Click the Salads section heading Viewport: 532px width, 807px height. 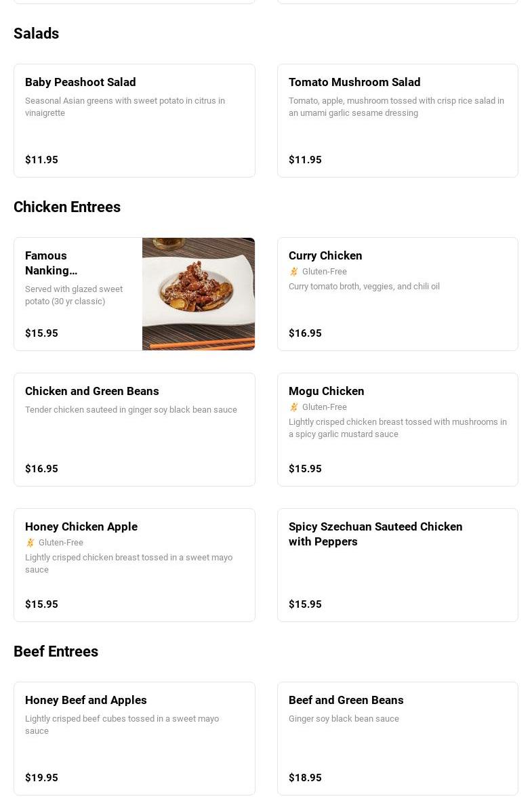click(37, 34)
